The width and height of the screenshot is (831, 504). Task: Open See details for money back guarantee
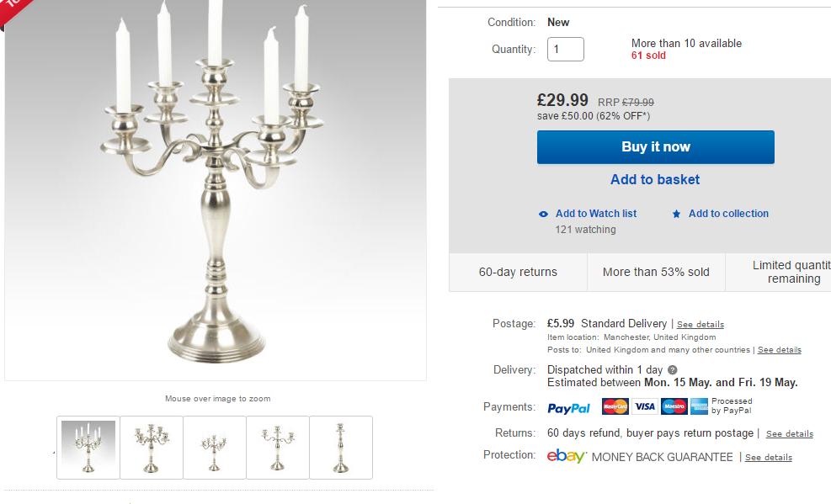[x=769, y=458]
